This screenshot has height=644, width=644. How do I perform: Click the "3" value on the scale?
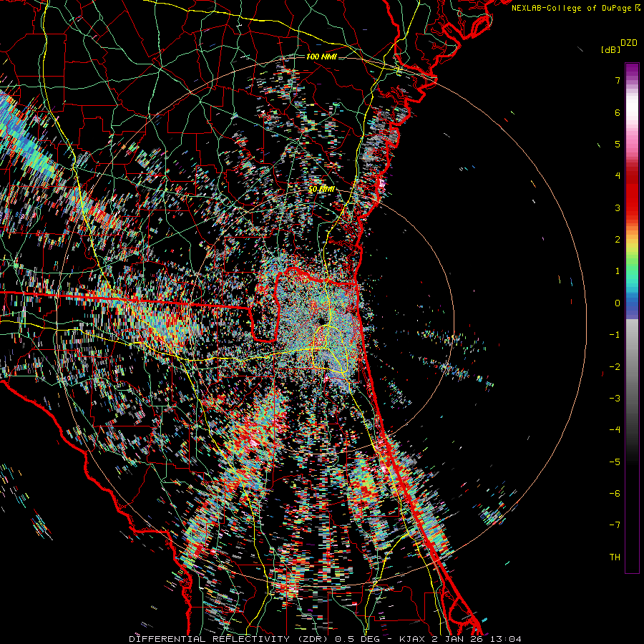click(x=618, y=208)
